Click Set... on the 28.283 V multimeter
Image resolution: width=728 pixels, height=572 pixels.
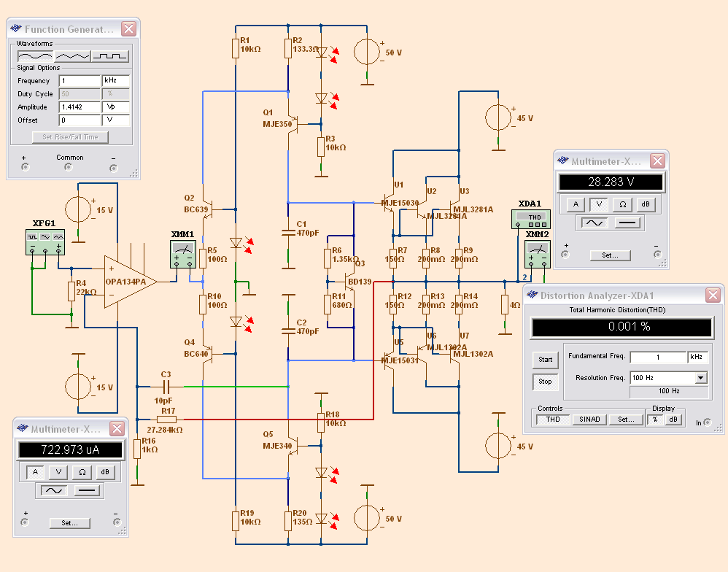[610, 255]
